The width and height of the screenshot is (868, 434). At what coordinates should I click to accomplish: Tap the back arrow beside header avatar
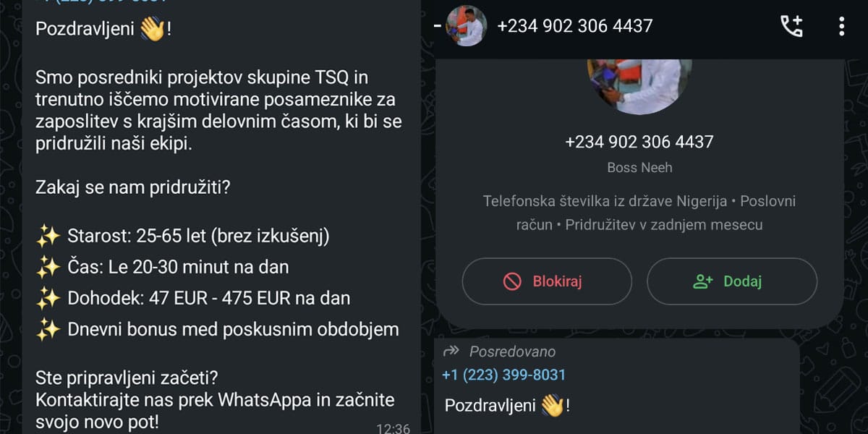click(x=437, y=26)
